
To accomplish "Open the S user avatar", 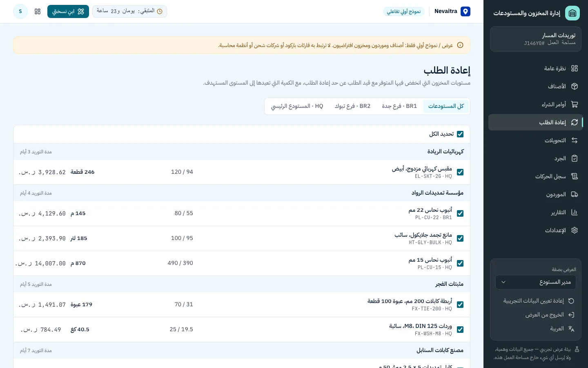I will (20, 11).
